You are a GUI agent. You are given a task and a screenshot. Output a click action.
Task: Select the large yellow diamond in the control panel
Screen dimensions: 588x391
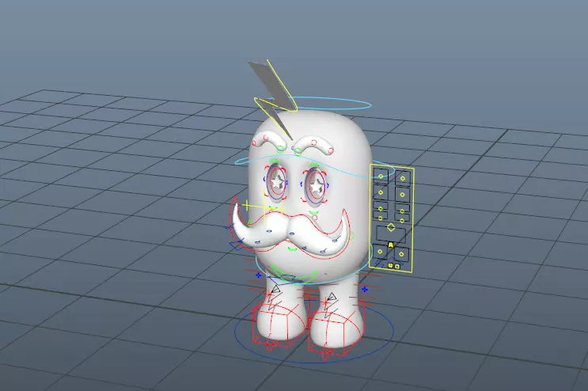[391, 227]
